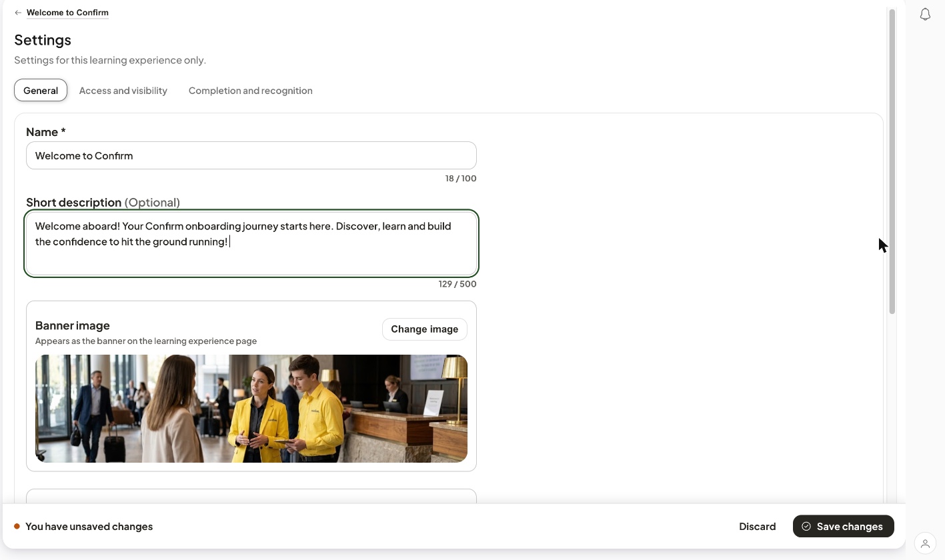
Task: Click the 'Banner image' section title
Action: click(73, 325)
